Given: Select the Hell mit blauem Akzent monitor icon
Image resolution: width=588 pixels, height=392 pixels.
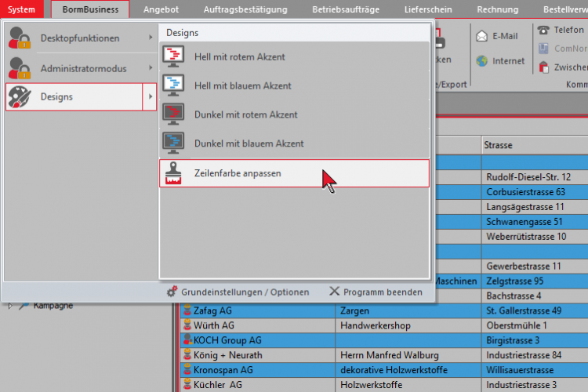Looking at the screenshot, I should click(x=173, y=85).
